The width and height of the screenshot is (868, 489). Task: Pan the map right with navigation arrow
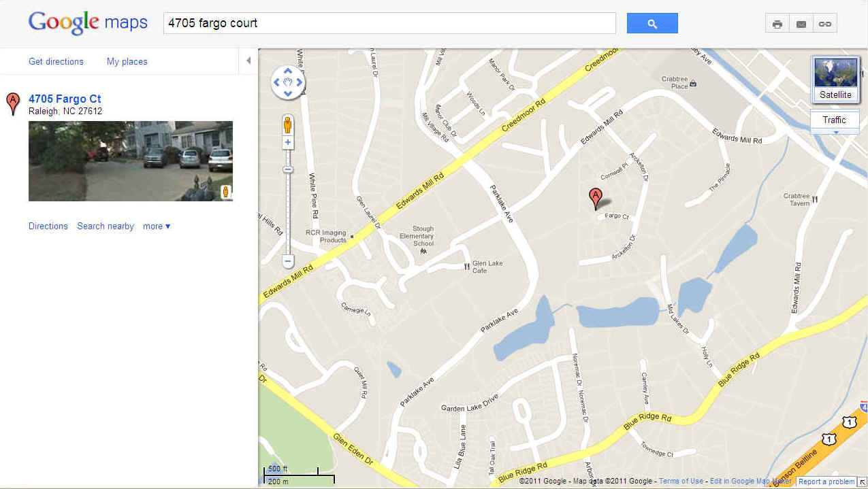click(x=300, y=82)
